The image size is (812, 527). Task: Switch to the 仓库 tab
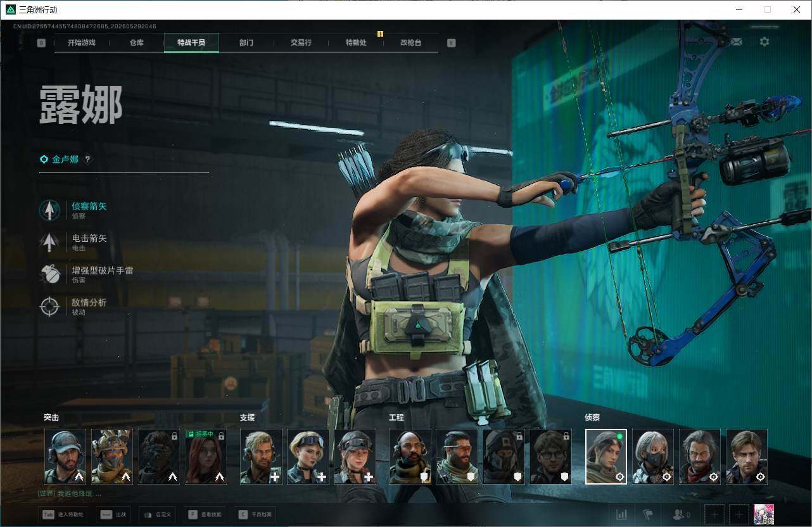[136, 42]
